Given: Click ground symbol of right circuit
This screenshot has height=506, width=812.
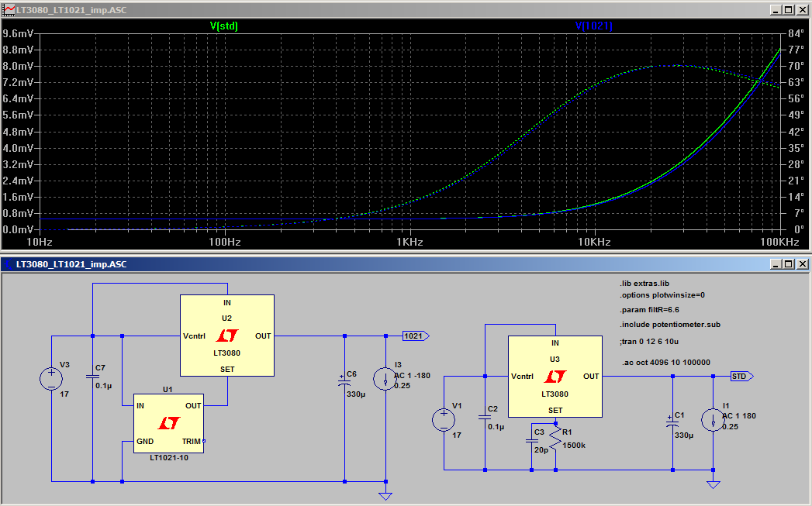Looking at the screenshot, I should pyautogui.click(x=713, y=484).
